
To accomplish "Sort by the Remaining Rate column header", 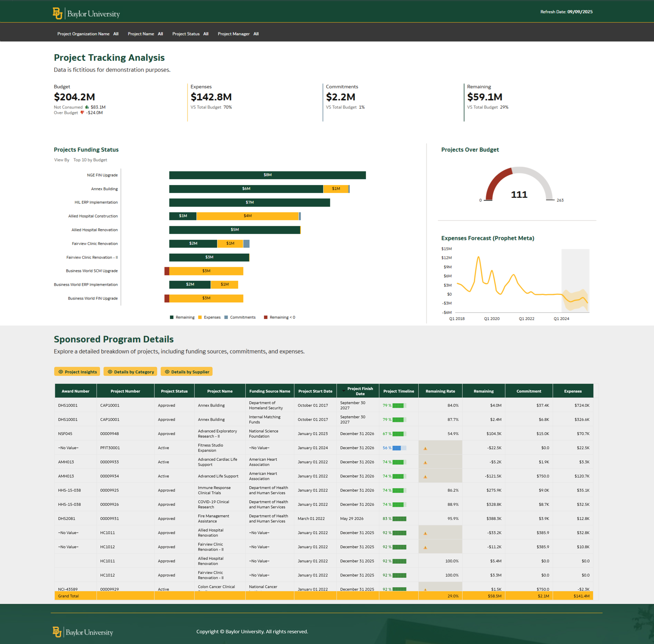I will coord(440,391).
